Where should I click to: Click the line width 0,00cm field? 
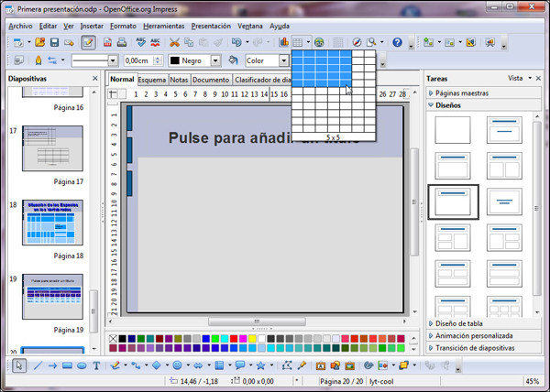point(139,60)
